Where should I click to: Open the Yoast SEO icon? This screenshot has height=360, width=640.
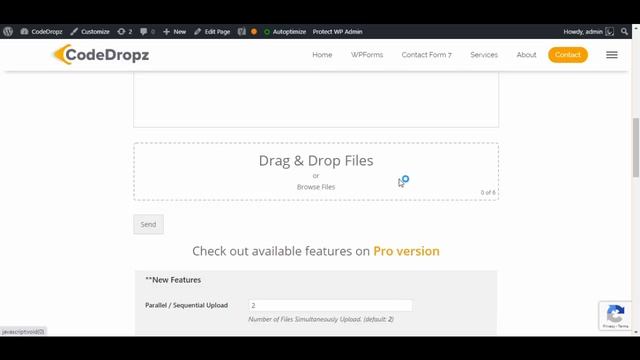click(242, 31)
